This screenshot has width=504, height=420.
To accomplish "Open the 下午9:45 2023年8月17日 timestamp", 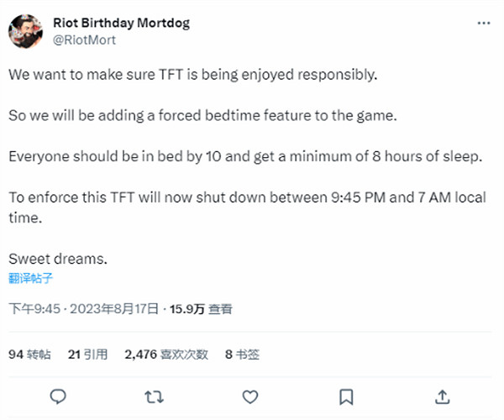I will pos(83,309).
